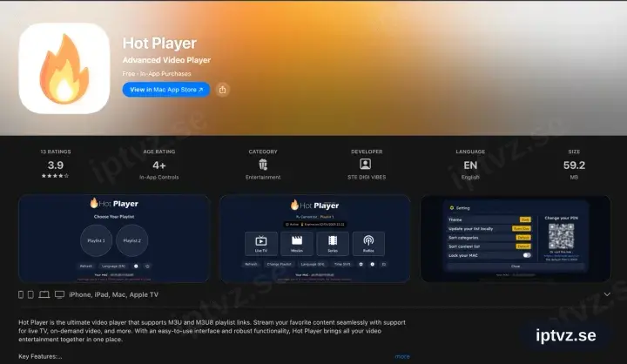Click the developer person icon
Screen dimensions: 627x364
366,164
